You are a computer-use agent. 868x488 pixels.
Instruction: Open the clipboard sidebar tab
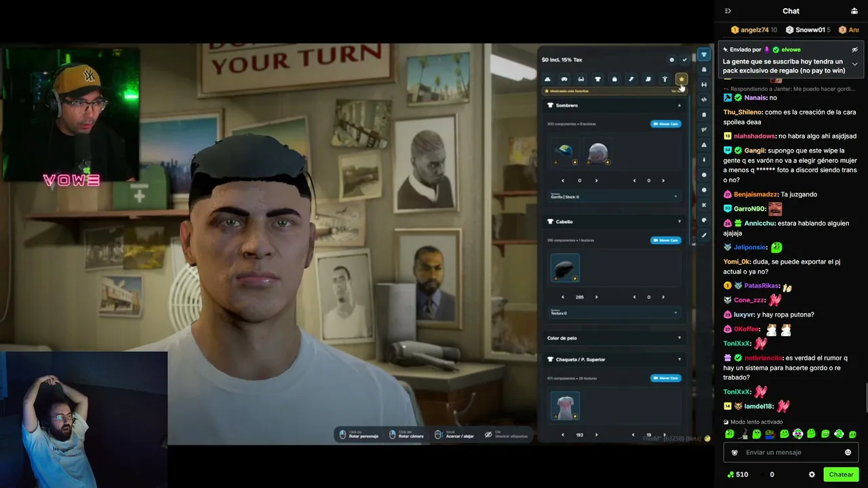[704, 115]
